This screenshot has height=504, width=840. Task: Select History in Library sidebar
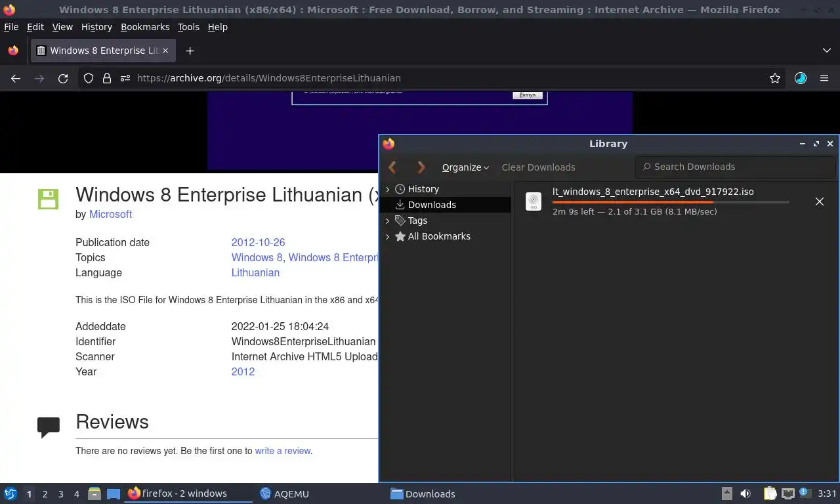(423, 189)
